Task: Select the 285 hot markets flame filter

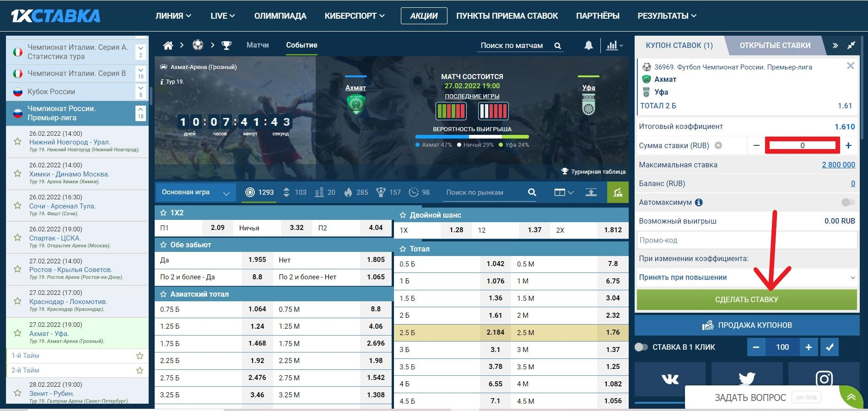Action: click(x=356, y=192)
